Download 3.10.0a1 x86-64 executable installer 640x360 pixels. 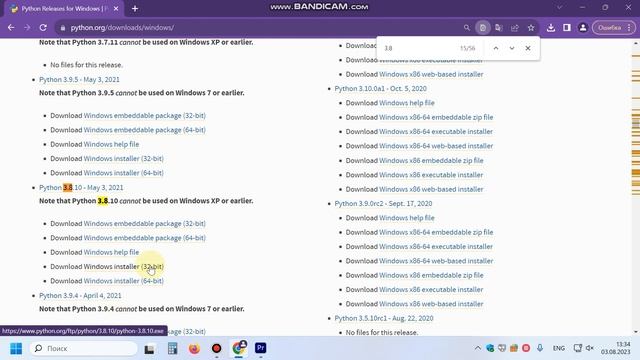436,132
